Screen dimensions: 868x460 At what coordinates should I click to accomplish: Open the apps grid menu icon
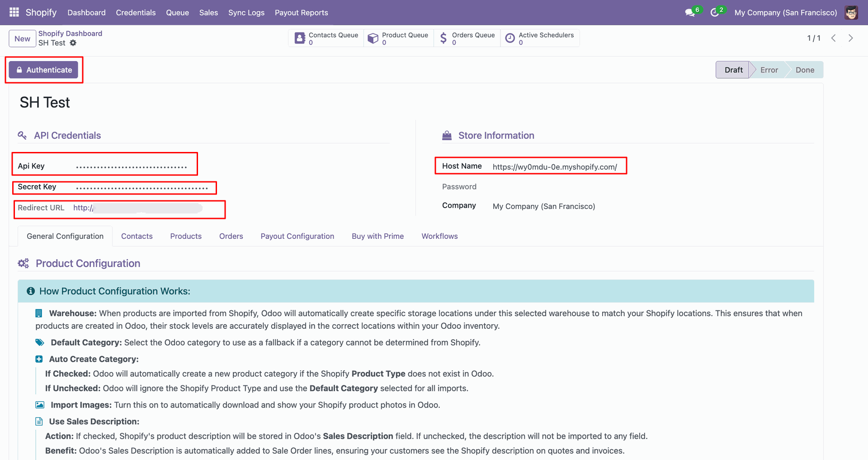14,12
